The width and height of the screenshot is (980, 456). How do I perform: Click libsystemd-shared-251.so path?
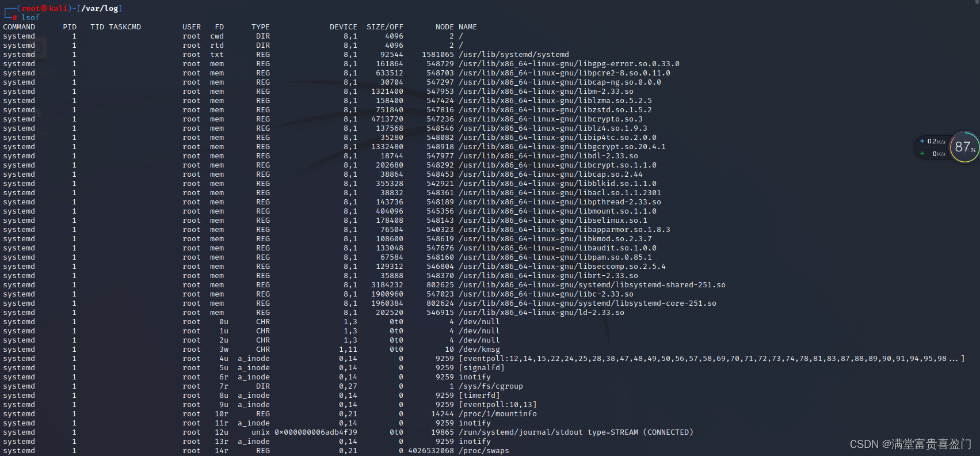[592, 285]
